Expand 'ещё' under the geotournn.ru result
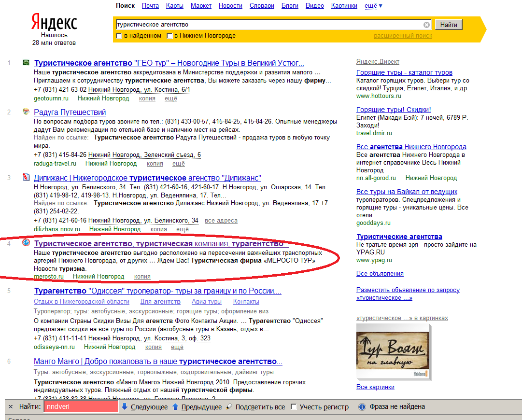The height and width of the screenshot is (420, 522). coord(171,98)
